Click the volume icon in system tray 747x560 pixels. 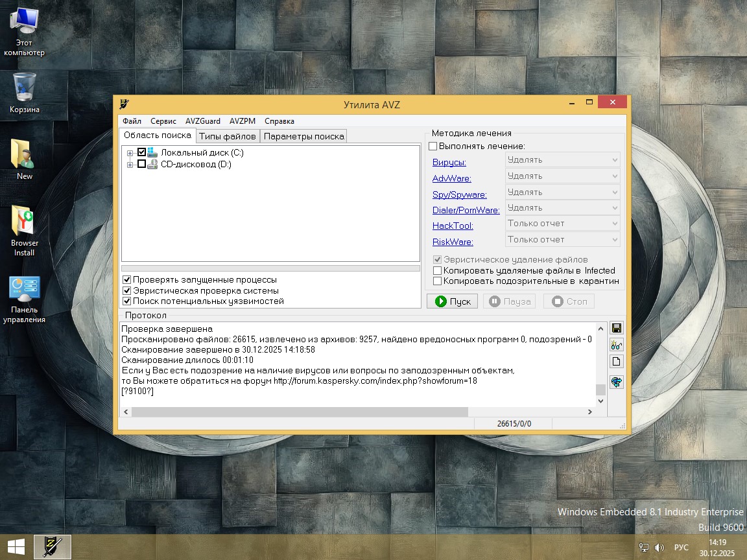point(659,548)
